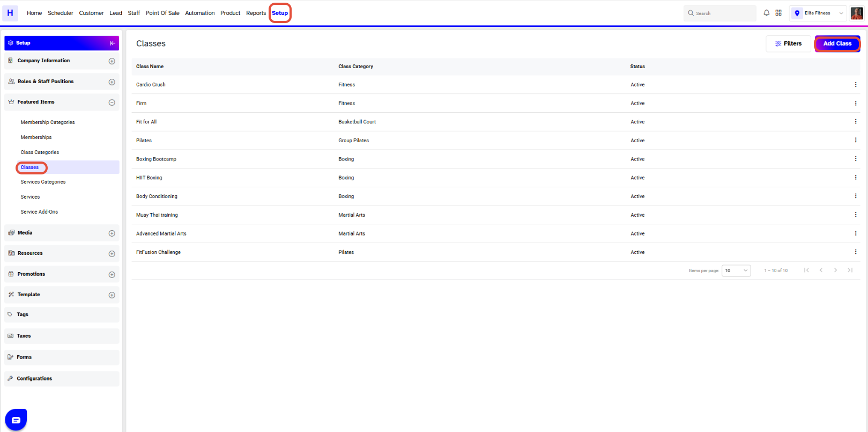
Task: Open row menu for Advanced Martial Arts
Action: [x=856, y=233]
